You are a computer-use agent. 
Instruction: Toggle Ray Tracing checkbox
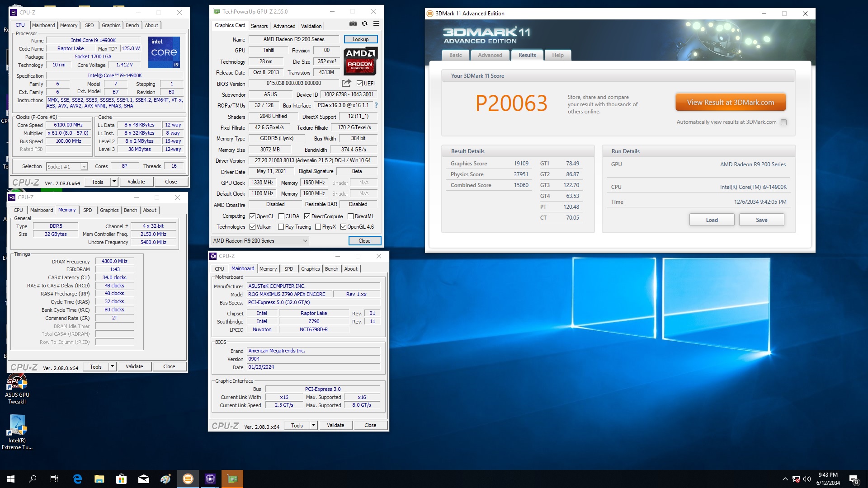(281, 227)
